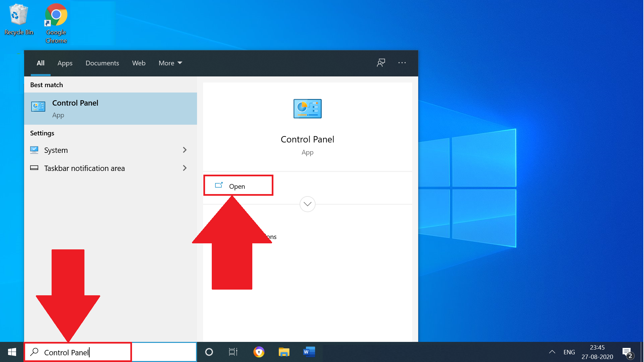This screenshot has width=644, height=362.
Task: Click the Taskbar notification area icon
Action: click(34, 168)
